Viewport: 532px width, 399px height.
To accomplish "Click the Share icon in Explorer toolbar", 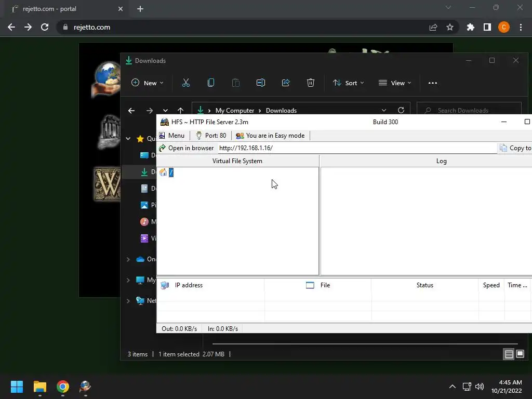I will click(286, 83).
